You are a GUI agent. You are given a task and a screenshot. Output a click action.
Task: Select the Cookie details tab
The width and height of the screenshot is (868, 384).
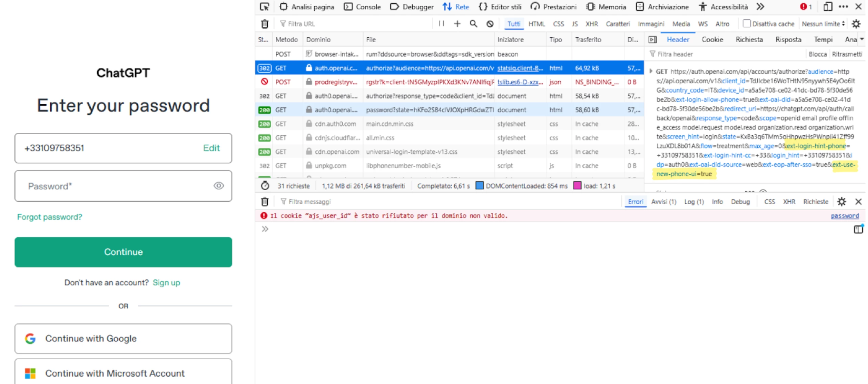pos(712,40)
